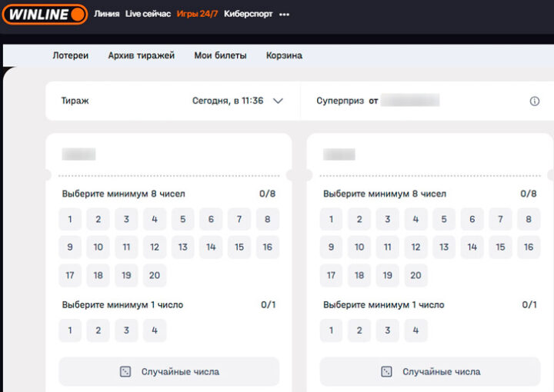This screenshot has width=554, height=392.
Task: Open Архив тиражей tab
Action: click(141, 55)
